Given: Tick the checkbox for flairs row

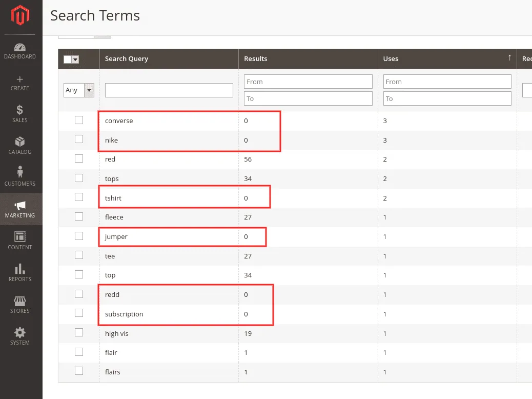Looking at the screenshot, I should (x=79, y=371).
